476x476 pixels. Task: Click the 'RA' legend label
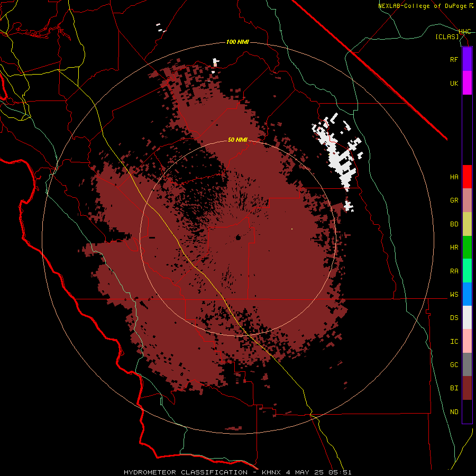point(454,271)
